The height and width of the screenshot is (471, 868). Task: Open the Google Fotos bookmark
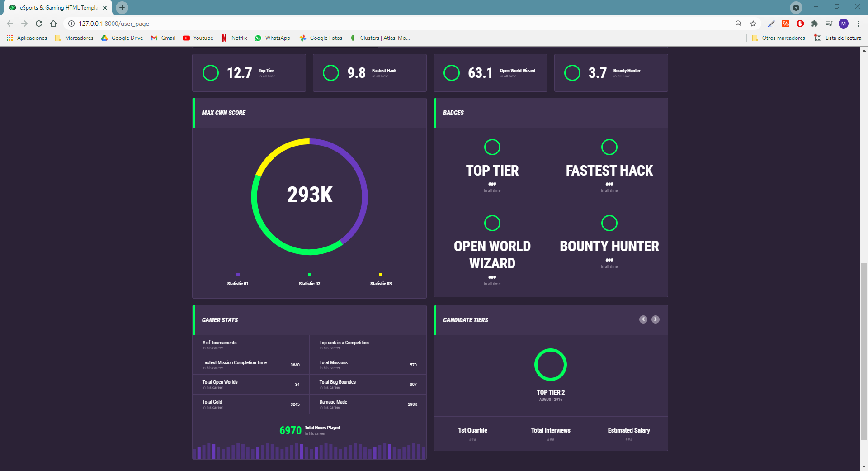click(321, 38)
